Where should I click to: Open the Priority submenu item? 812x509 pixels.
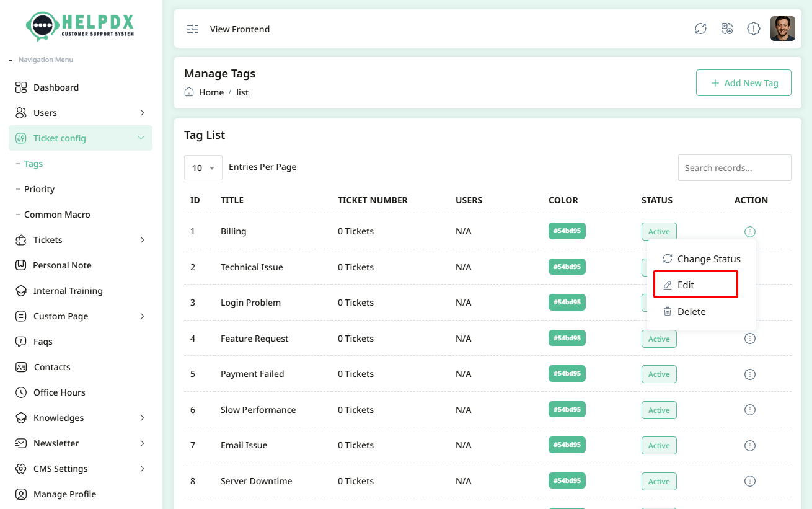39,189
